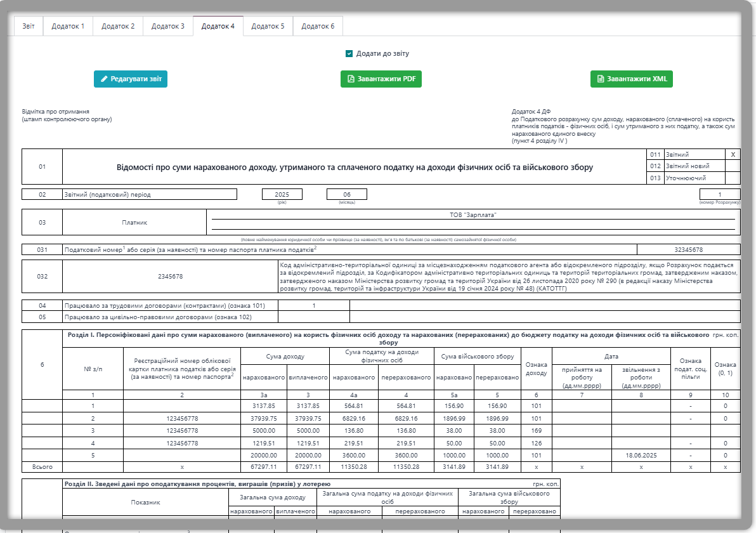Click accrued tax 3600.00 in row 5
The height and width of the screenshot is (533, 756).
pos(354,456)
